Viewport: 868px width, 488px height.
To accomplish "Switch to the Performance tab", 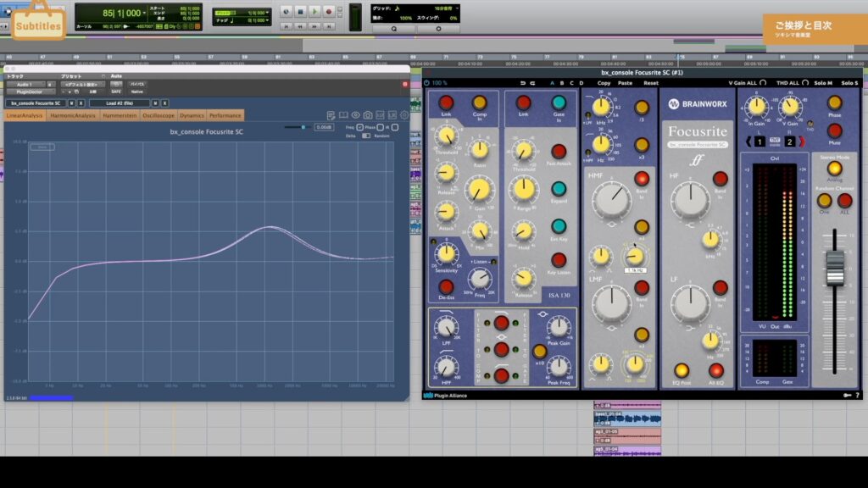I will click(x=225, y=115).
